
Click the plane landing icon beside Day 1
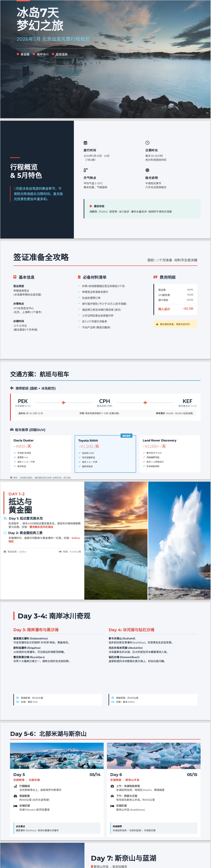click(5, 518)
